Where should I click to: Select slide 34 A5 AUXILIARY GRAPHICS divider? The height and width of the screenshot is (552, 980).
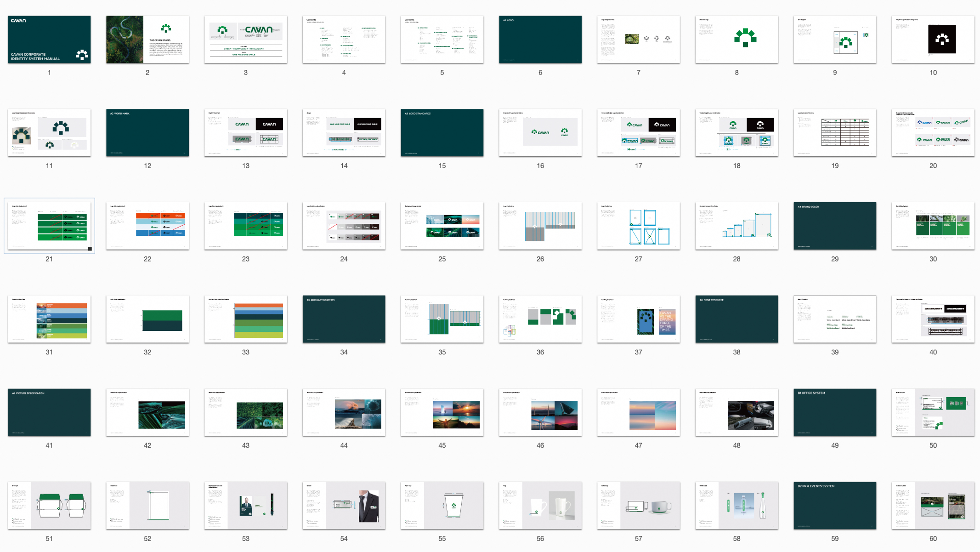344,319
